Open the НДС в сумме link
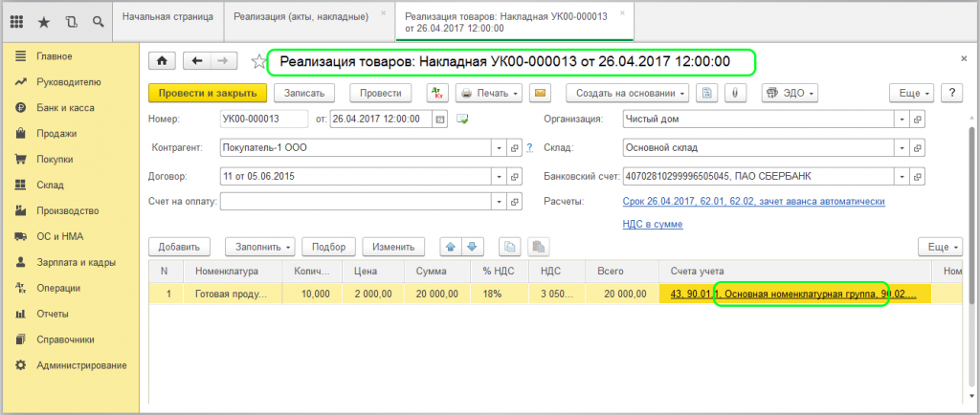 [x=653, y=225]
